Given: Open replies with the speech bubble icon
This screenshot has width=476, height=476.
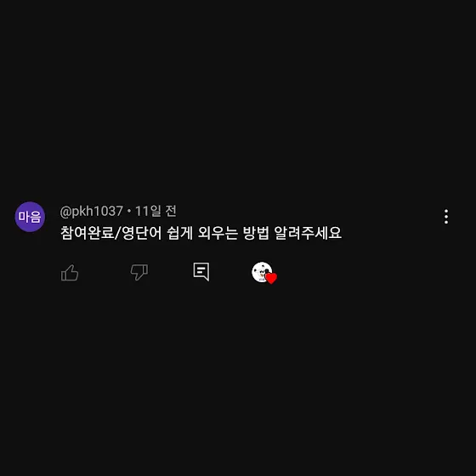Looking at the screenshot, I should 201,272.
